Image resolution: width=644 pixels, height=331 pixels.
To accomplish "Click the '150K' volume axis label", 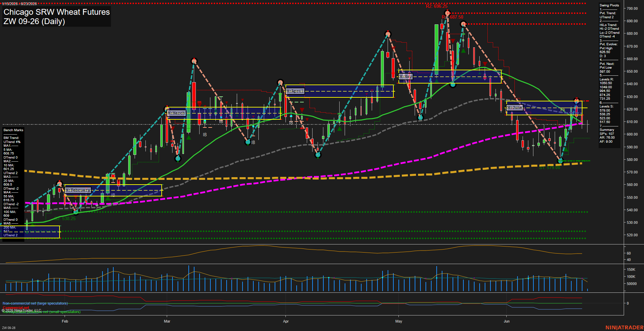I will click(631, 269).
